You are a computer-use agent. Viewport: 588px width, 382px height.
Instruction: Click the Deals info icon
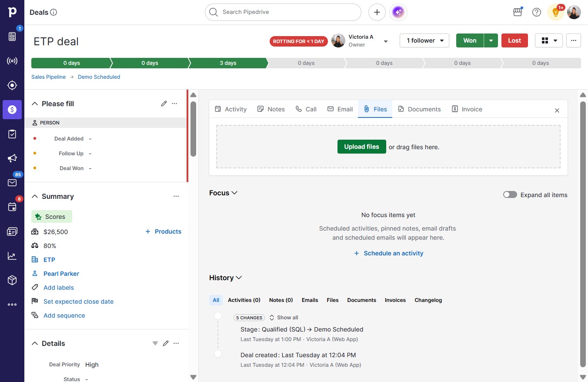click(x=54, y=12)
